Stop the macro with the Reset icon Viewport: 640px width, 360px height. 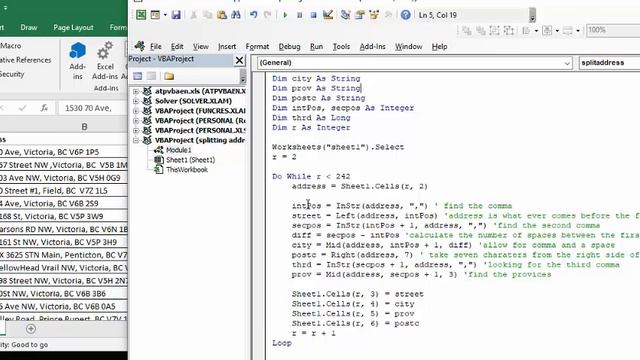coord(313,15)
